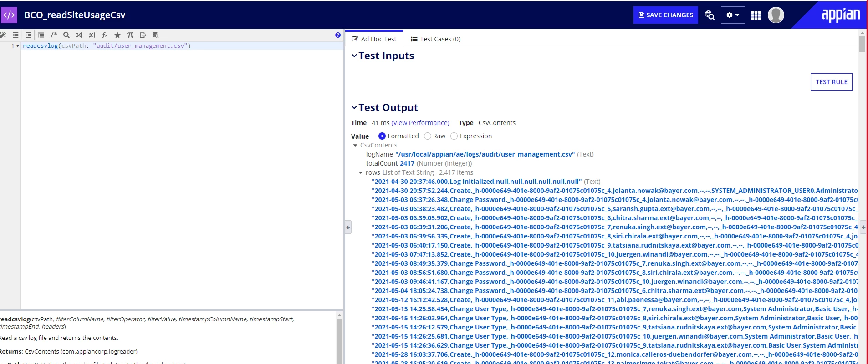The width and height of the screenshot is (868, 364).
Task: Click the right pane vertical scrollbar
Action: point(862,44)
